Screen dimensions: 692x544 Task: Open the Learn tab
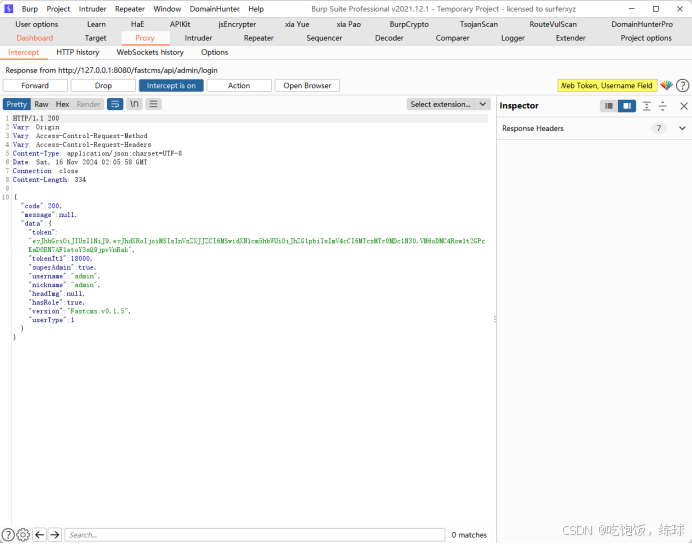96,24
